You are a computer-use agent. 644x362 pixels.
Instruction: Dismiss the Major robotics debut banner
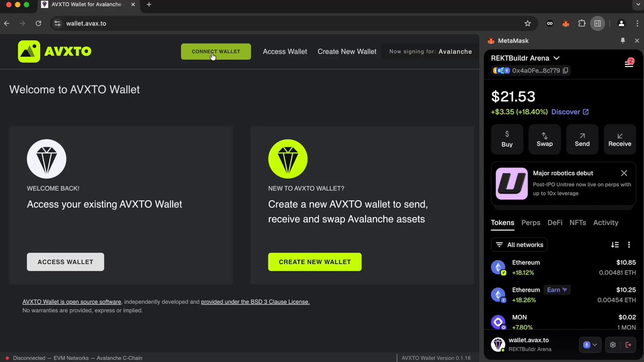point(624,173)
